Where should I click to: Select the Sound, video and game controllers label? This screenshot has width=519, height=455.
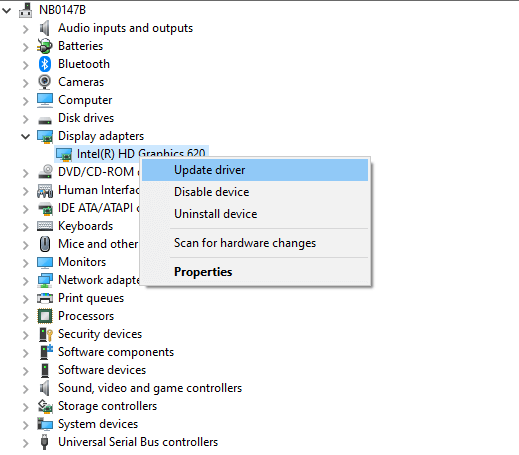click(x=150, y=388)
